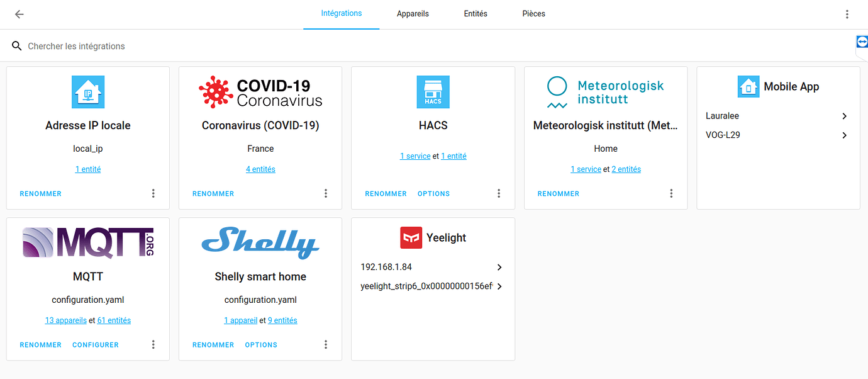Open the top-right overflow menu

click(x=847, y=14)
